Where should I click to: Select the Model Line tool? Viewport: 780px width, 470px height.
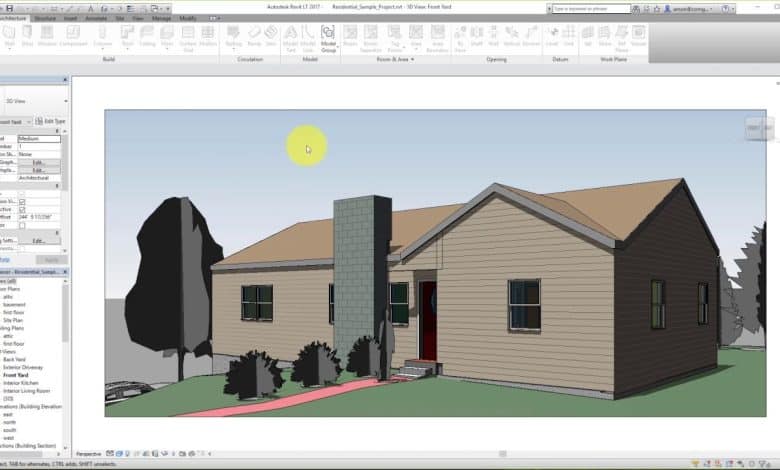click(x=308, y=39)
